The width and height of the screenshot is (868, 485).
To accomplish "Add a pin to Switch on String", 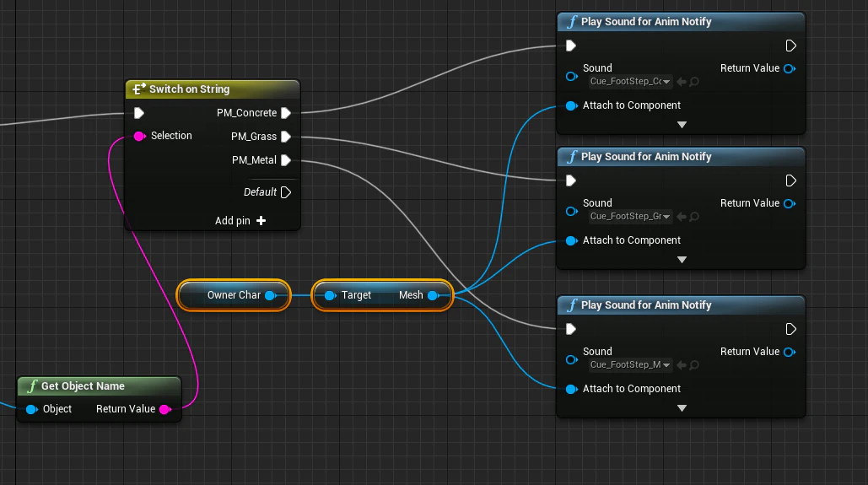I will pyautogui.click(x=240, y=220).
